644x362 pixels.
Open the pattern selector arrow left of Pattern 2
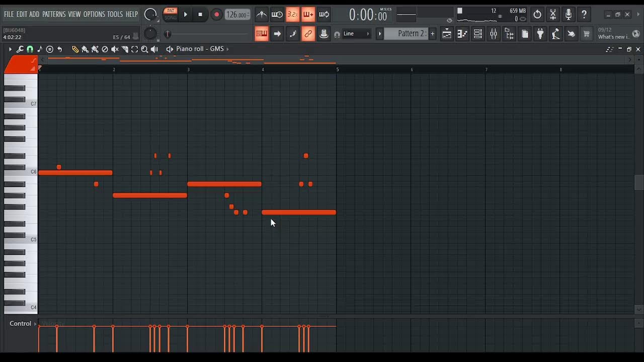click(x=380, y=34)
